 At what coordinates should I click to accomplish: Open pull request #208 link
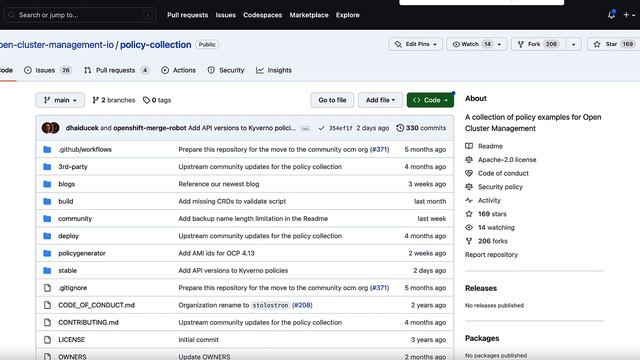302,305
